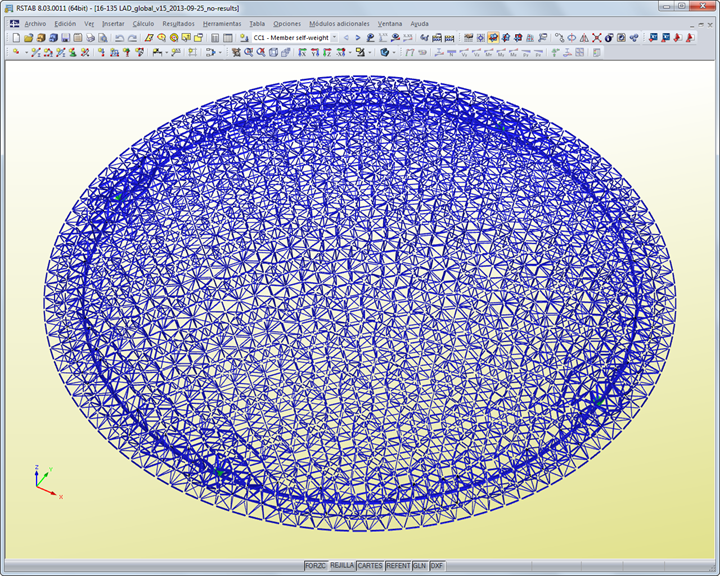Show torsional moment MT results icon
The image size is (720, 576).
489,52
